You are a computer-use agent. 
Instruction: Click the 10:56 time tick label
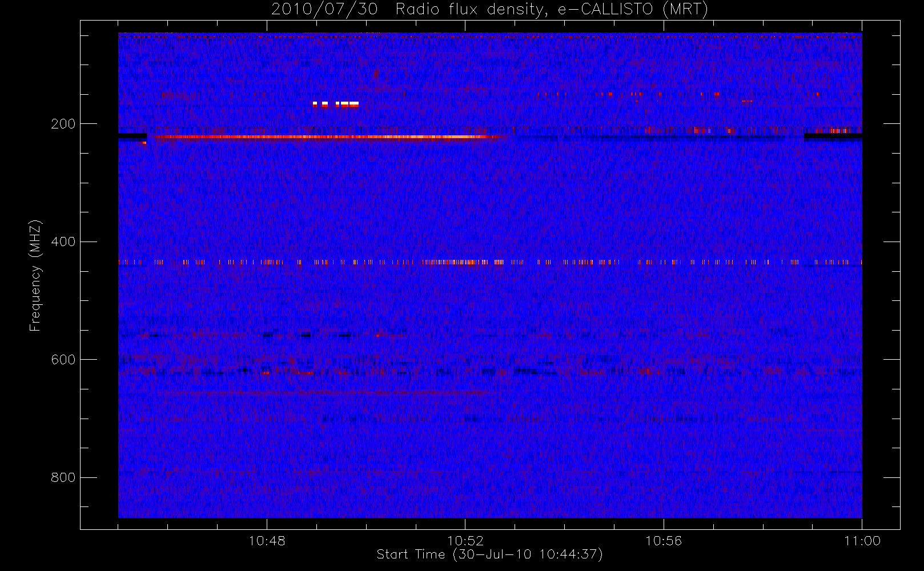[664, 541]
